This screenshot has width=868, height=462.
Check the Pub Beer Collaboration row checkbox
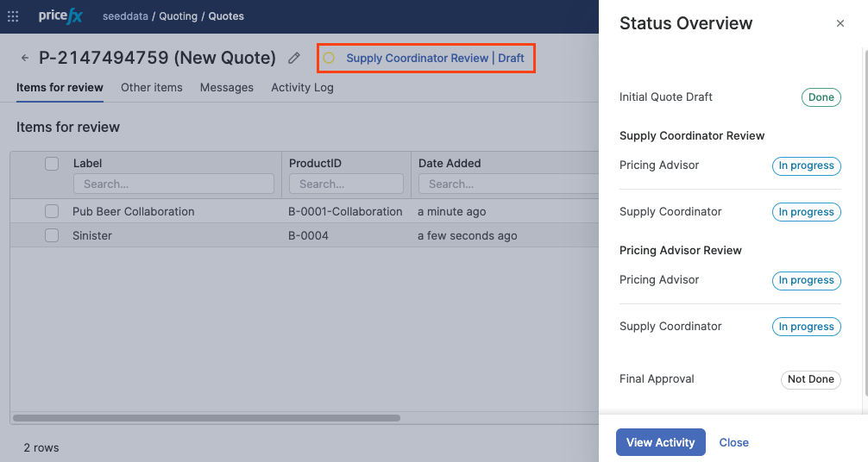52,212
